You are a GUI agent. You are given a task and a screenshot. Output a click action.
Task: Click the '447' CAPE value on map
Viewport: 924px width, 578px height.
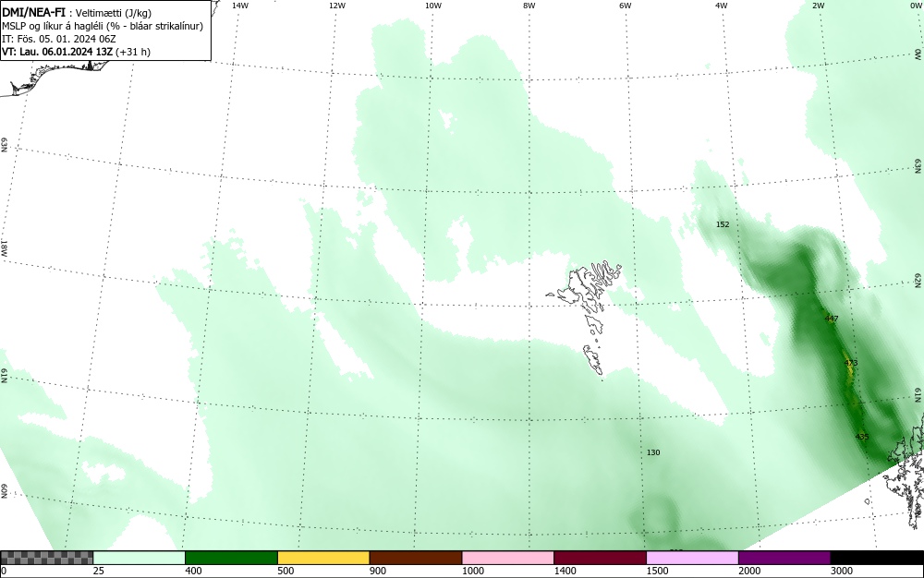pos(832,319)
